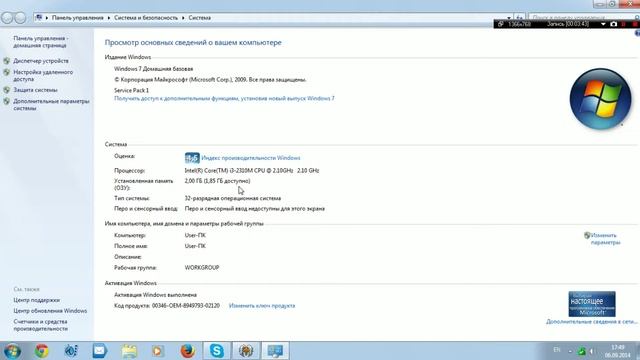Click the 32-разрядная операционная система text
640x360 pixels.
click(233, 198)
